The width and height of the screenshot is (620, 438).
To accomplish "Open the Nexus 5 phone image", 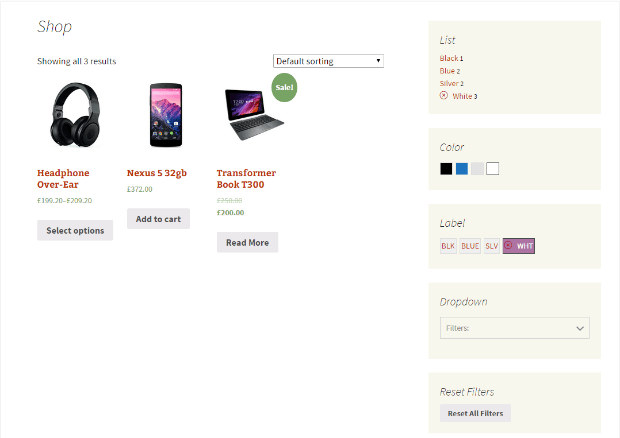I will click(166, 115).
